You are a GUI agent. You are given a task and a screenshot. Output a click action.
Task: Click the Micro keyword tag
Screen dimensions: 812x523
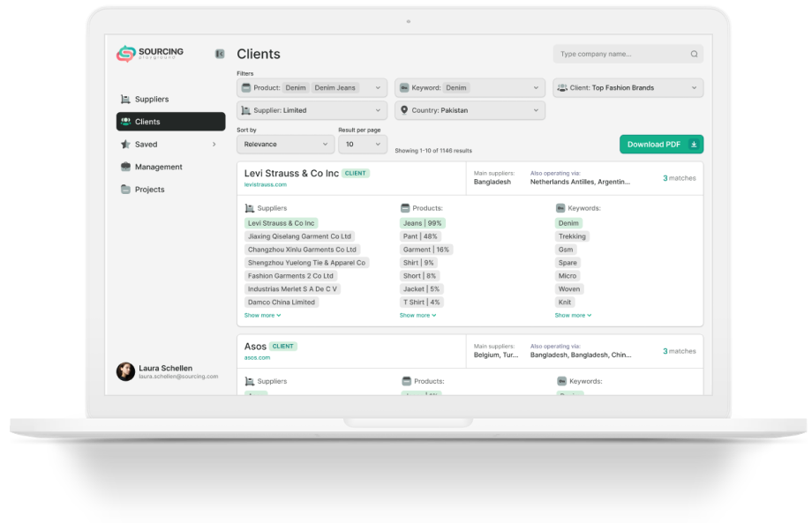click(568, 276)
